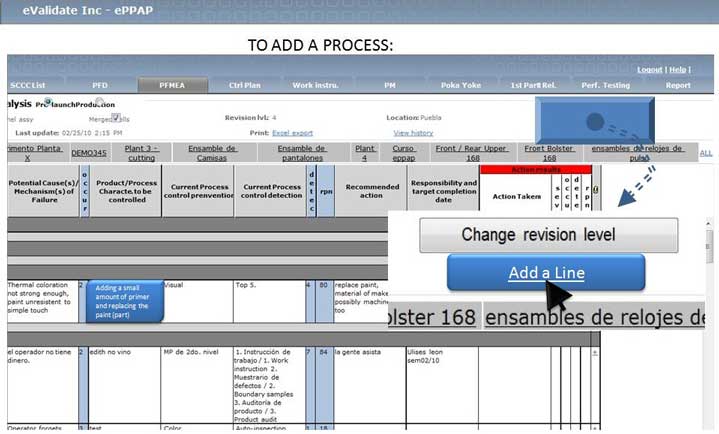Open the Ensamble de Camisas process

(x=212, y=153)
